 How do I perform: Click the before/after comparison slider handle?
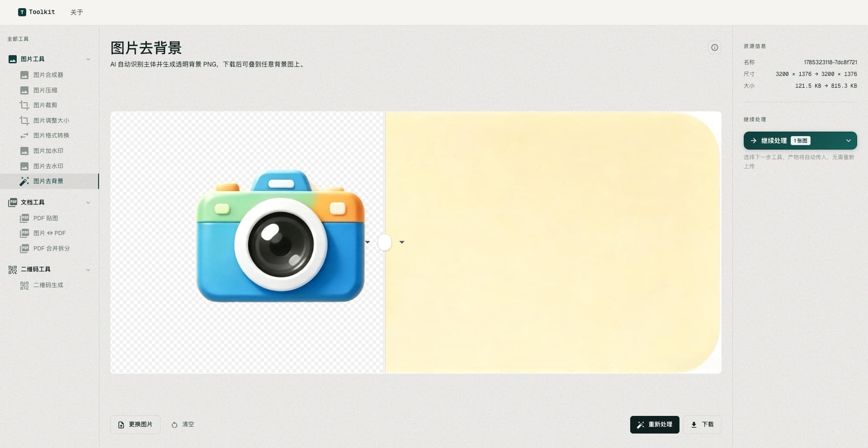tap(384, 242)
